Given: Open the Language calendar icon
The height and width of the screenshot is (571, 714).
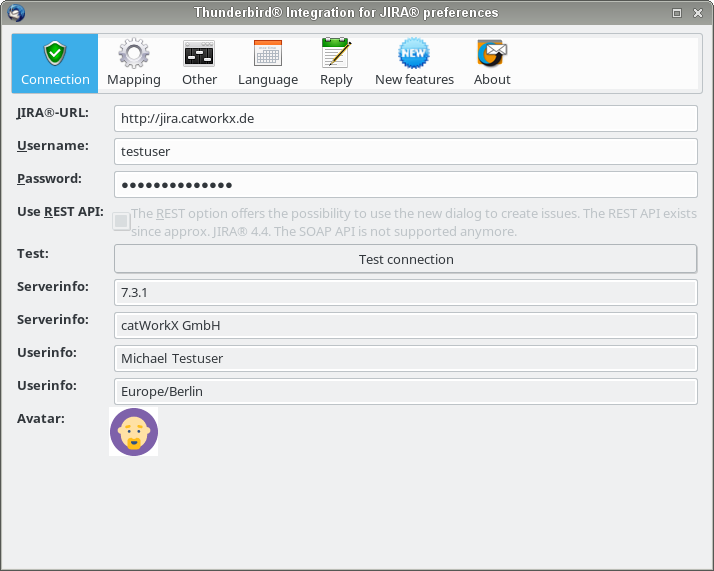Looking at the screenshot, I should click(268, 53).
